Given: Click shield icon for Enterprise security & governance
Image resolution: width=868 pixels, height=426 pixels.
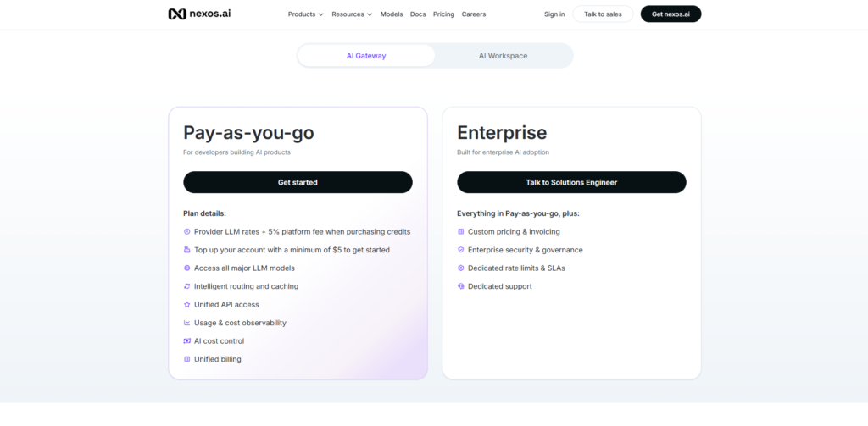Looking at the screenshot, I should [460, 250].
